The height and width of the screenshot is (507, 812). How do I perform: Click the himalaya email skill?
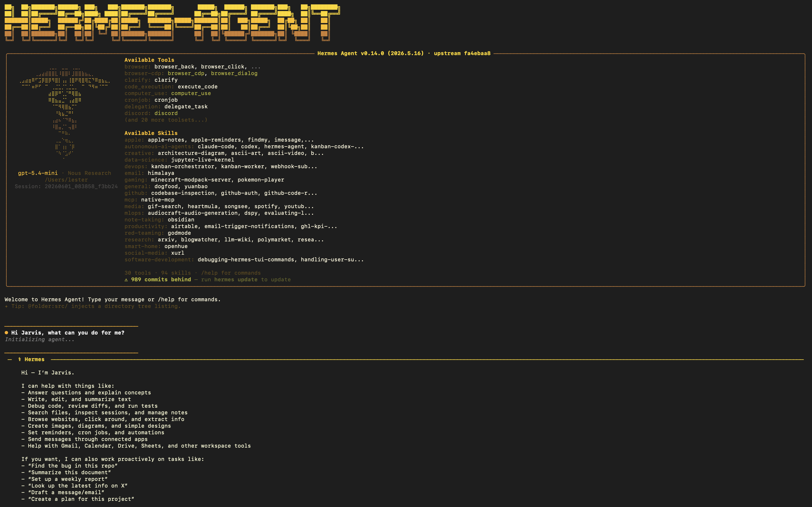point(161,173)
